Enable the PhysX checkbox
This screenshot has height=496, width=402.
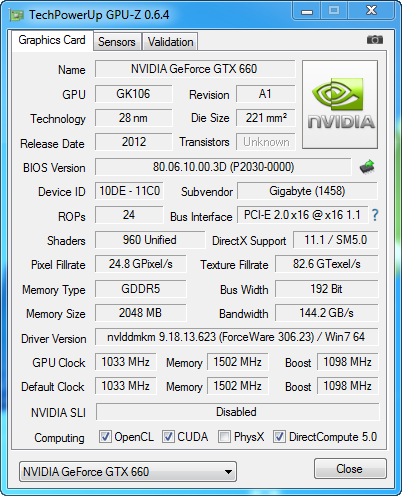pyautogui.click(x=224, y=436)
